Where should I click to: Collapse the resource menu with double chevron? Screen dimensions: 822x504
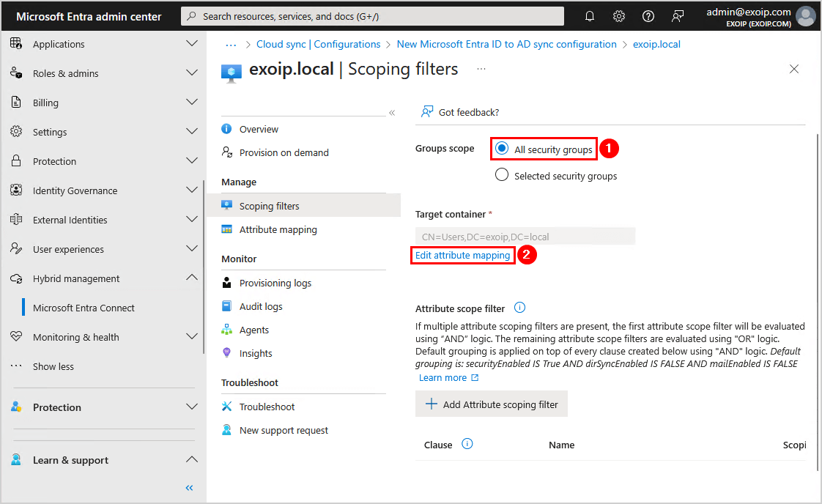tap(392, 113)
